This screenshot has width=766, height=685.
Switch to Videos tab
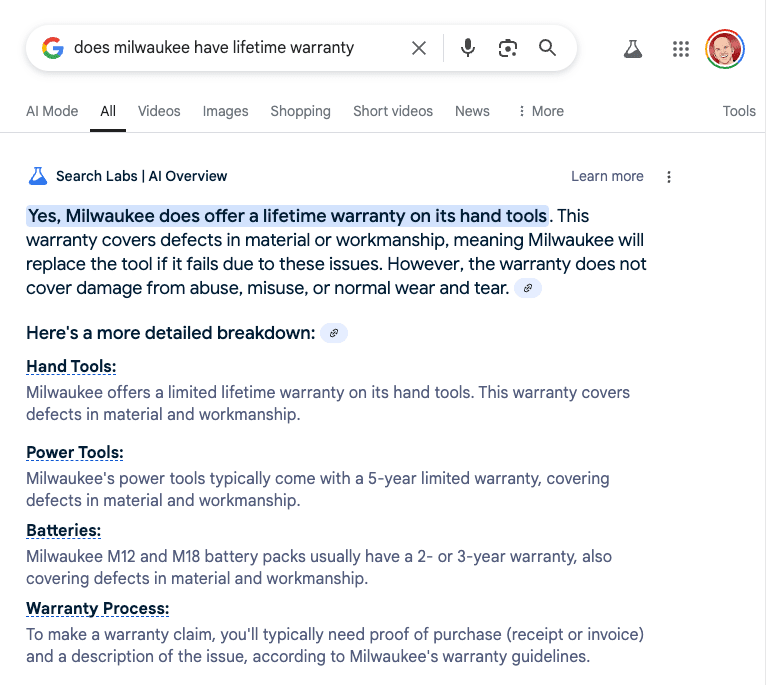point(159,111)
